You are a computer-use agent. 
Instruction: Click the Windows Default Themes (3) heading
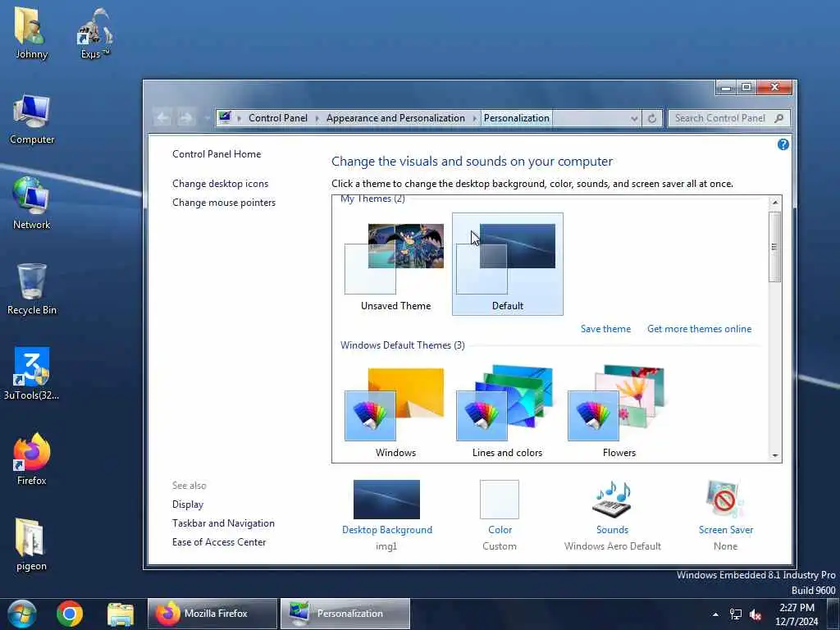point(402,345)
